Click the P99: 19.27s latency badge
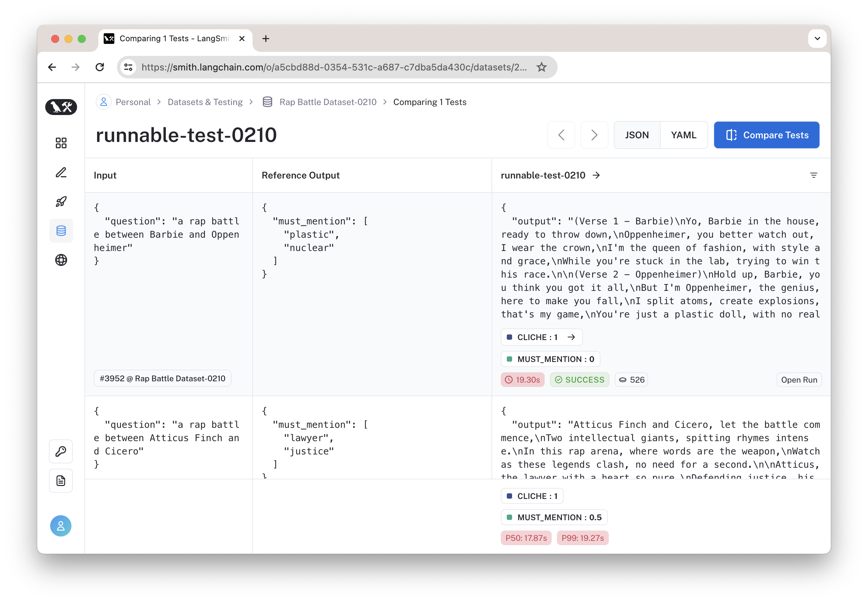 pos(582,538)
